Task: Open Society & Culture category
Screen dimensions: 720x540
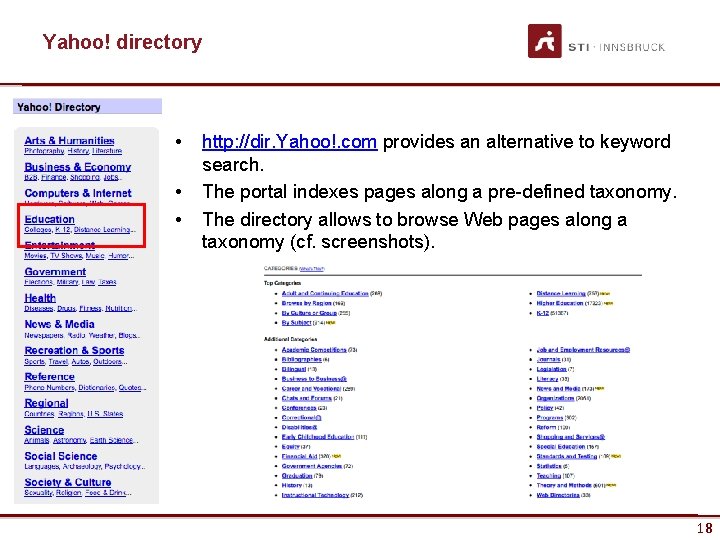Action: [68, 482]
